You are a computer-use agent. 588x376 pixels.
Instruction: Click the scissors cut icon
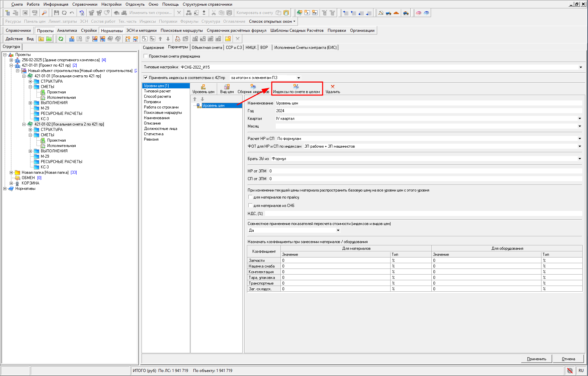(214, 13)
